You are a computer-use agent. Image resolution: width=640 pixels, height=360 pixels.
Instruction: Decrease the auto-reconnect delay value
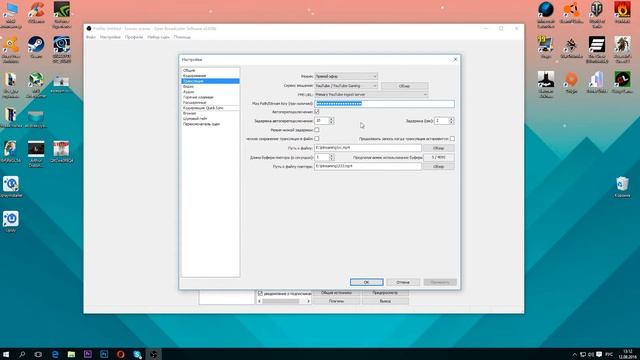(x=331, y=122)
